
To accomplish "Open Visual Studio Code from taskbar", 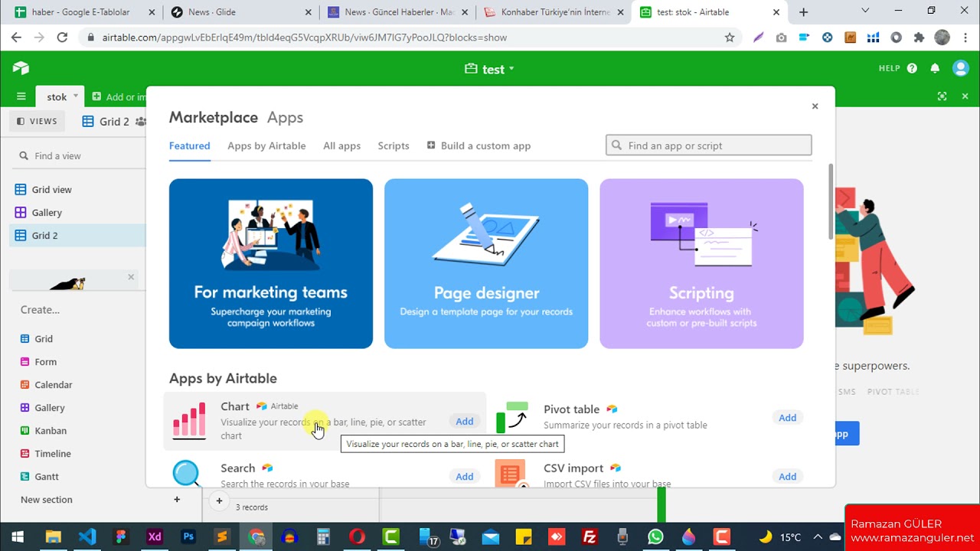I will 87,536.
